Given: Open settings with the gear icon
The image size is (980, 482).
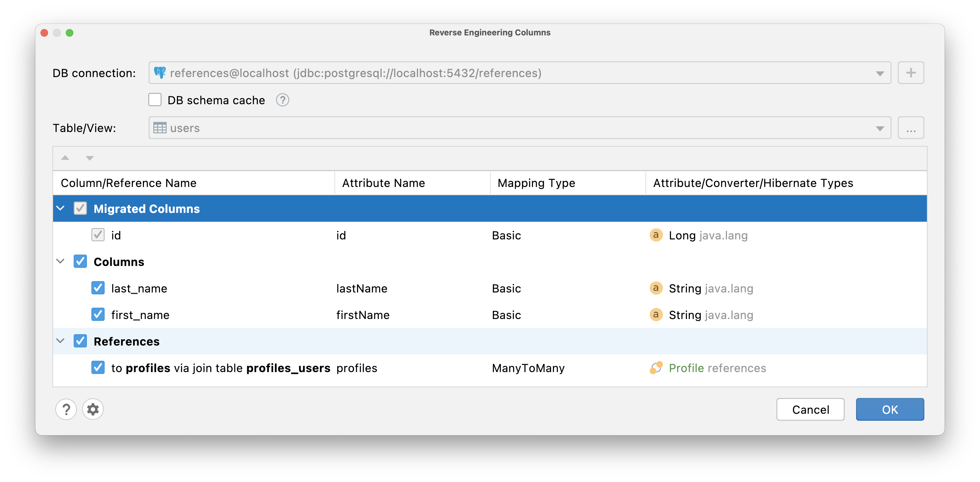Looking at the screenshot, I should 93,409.
